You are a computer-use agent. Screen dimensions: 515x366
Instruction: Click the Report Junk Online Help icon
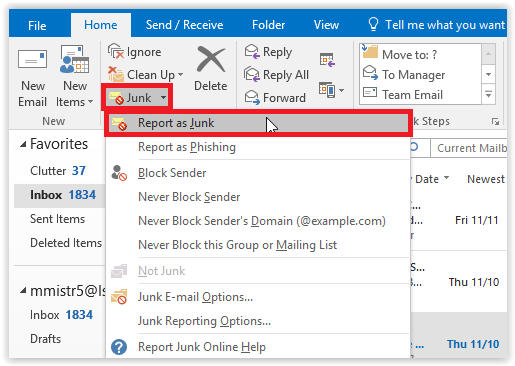(x=119, y=347)
